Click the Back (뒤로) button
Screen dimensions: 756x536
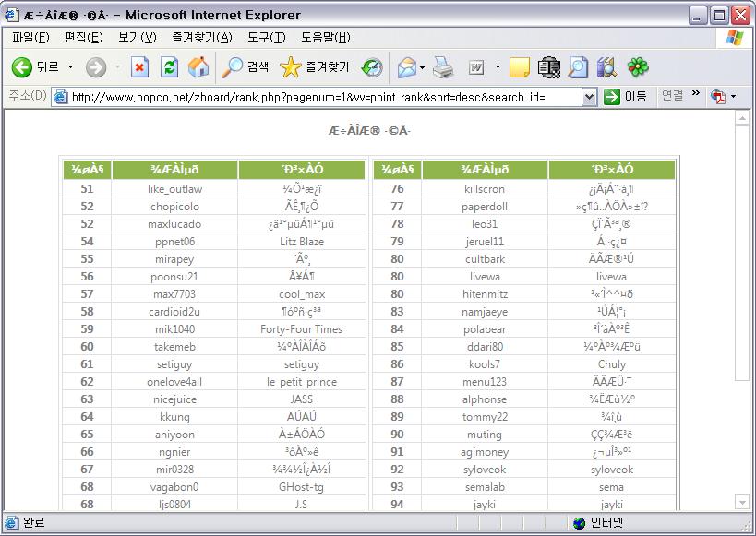tap(35, 67)
